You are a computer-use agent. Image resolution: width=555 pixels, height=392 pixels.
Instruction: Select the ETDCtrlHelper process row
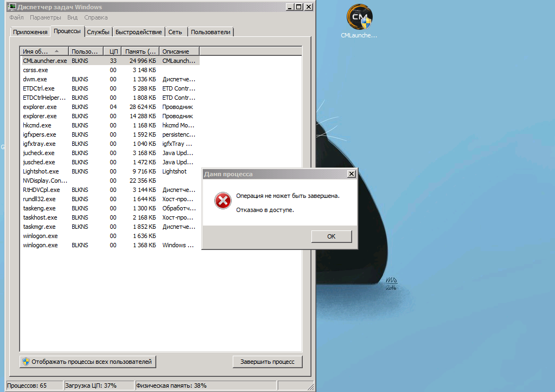click(110, 98)
